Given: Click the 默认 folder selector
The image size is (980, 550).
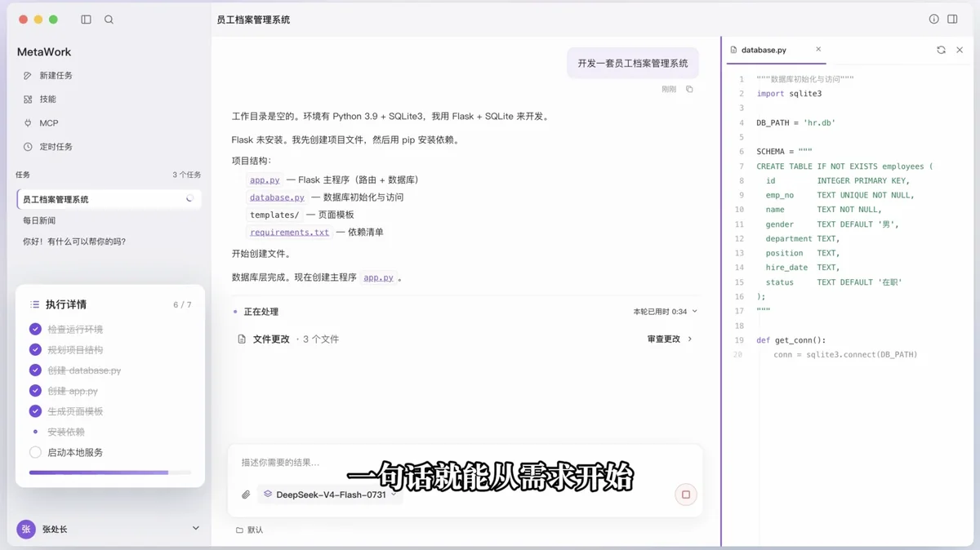Looking at the screenshot, I should point(250,530).
